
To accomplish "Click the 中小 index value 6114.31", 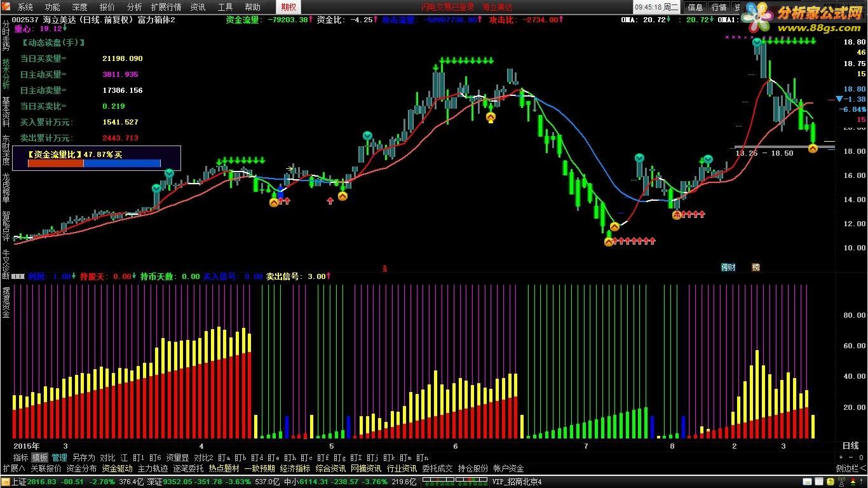I will pyautogui.click(x=314, y=482).
